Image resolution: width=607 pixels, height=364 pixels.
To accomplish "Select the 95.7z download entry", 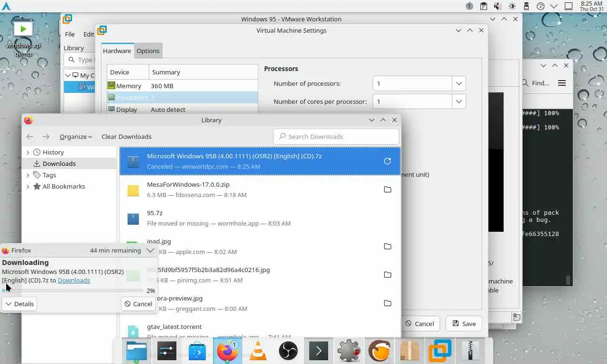I will tap(260, 218).
